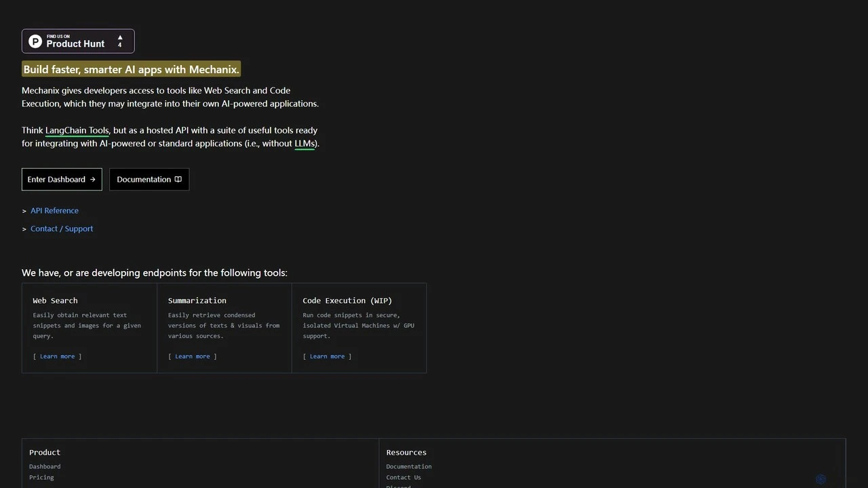868x488 pixels.
Task: Click Learn more under Code Execution (WIP)
Action: tap(328, 357)
